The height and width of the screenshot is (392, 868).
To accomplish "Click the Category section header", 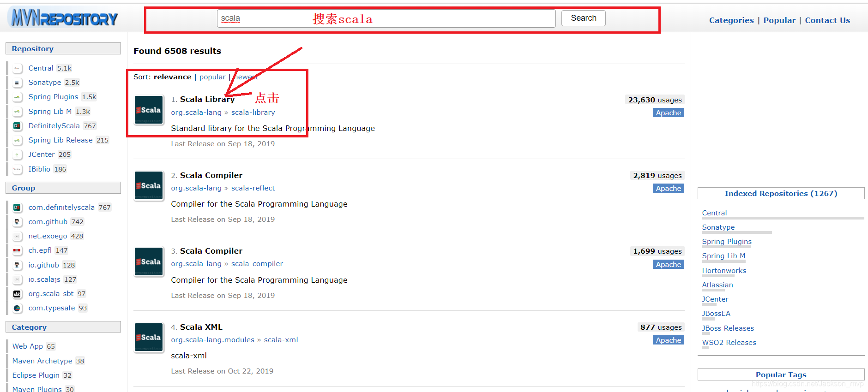I will tap(63, 327).
